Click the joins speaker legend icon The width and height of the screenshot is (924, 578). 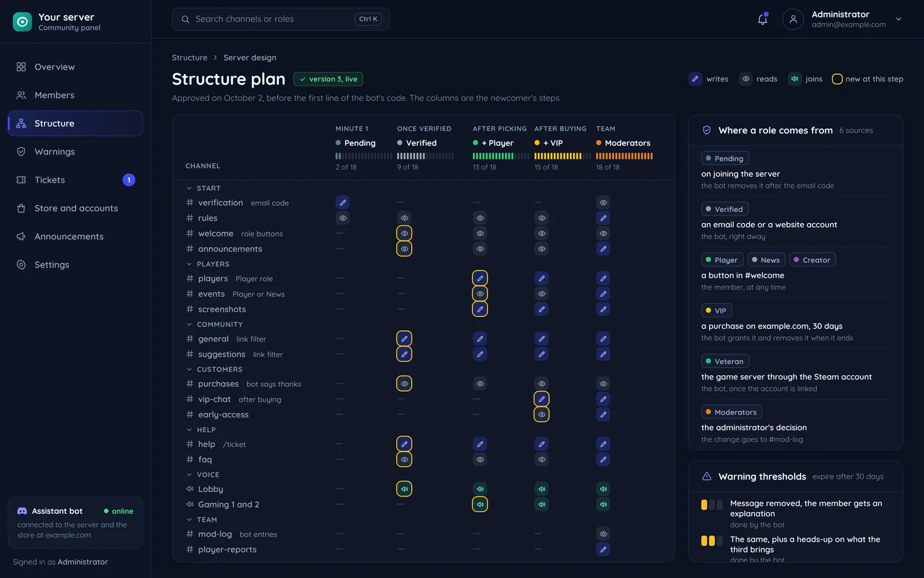795,79
